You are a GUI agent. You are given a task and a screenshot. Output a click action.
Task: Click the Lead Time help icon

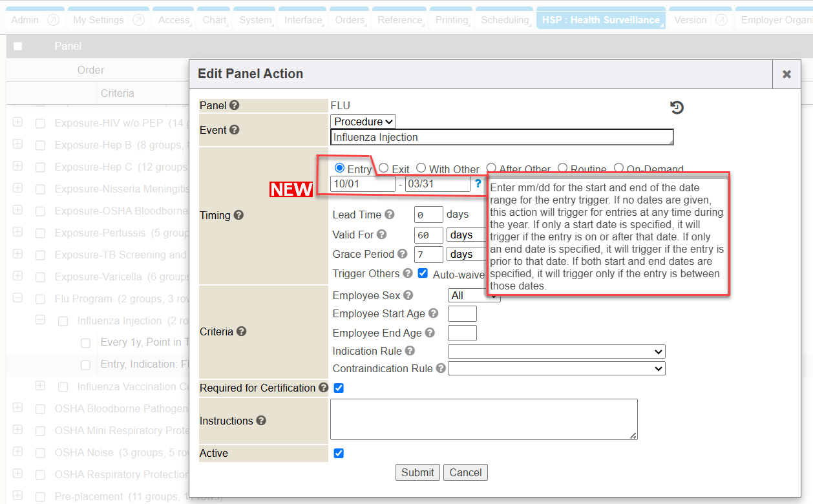tap(389, 215)
